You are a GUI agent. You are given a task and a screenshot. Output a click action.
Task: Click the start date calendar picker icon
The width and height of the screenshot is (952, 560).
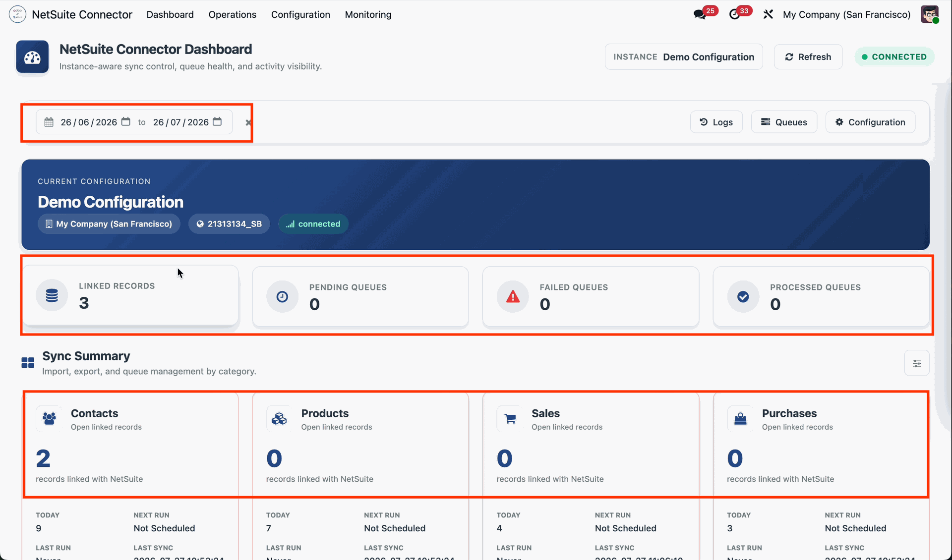point(126,121)
